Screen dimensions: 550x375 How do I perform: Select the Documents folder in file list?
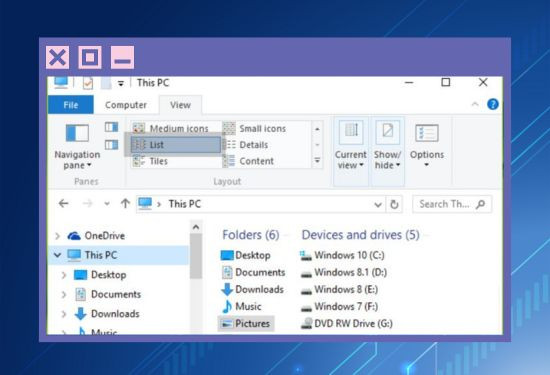(253, 272)
